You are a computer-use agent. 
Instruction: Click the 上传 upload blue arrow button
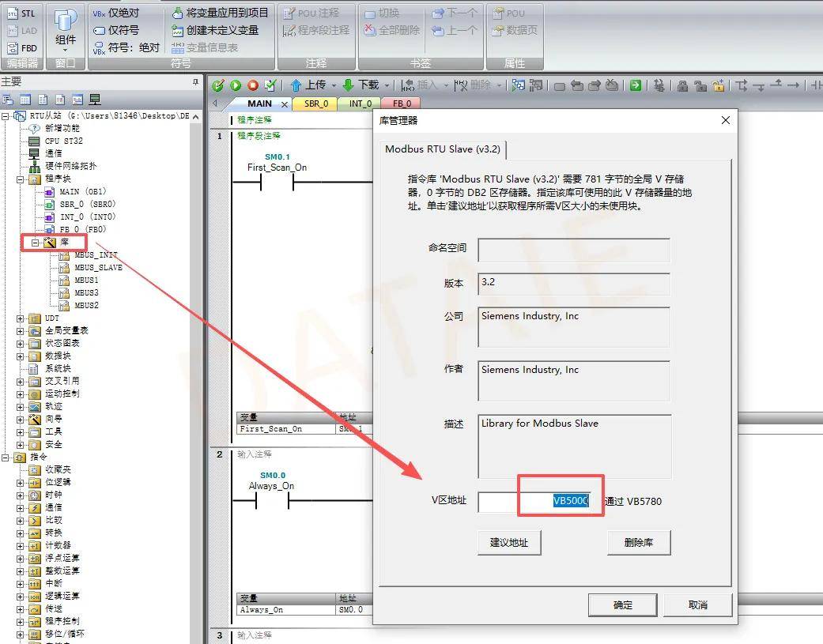(x=308, y=85)
